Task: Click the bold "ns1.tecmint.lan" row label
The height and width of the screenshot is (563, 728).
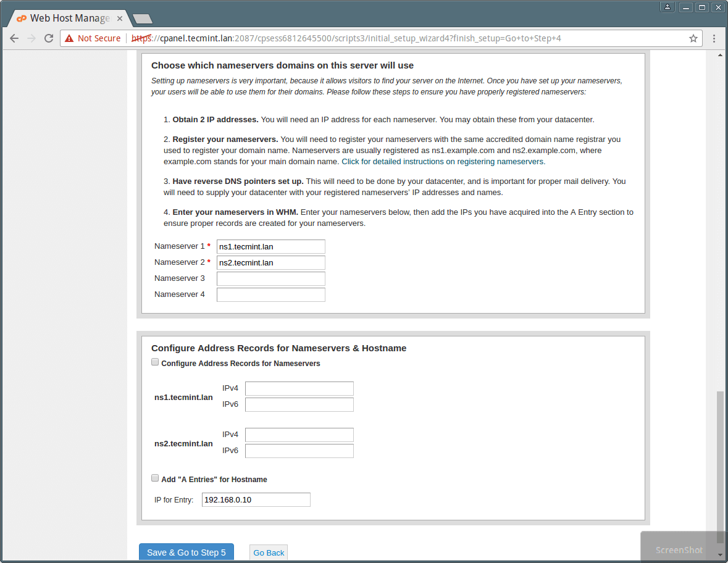Action: point(183,398)
